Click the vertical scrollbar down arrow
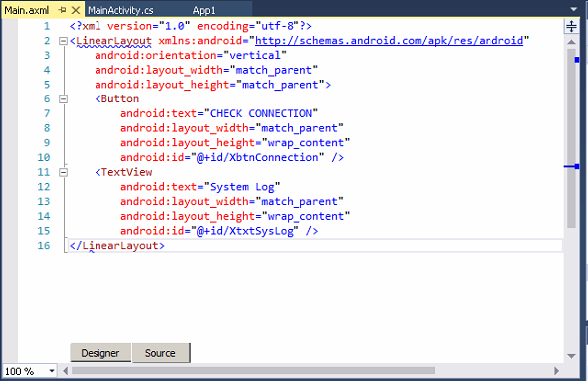 [571, 356]
